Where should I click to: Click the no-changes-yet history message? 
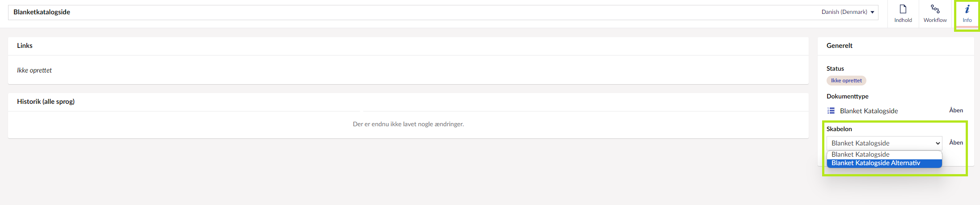408,124
